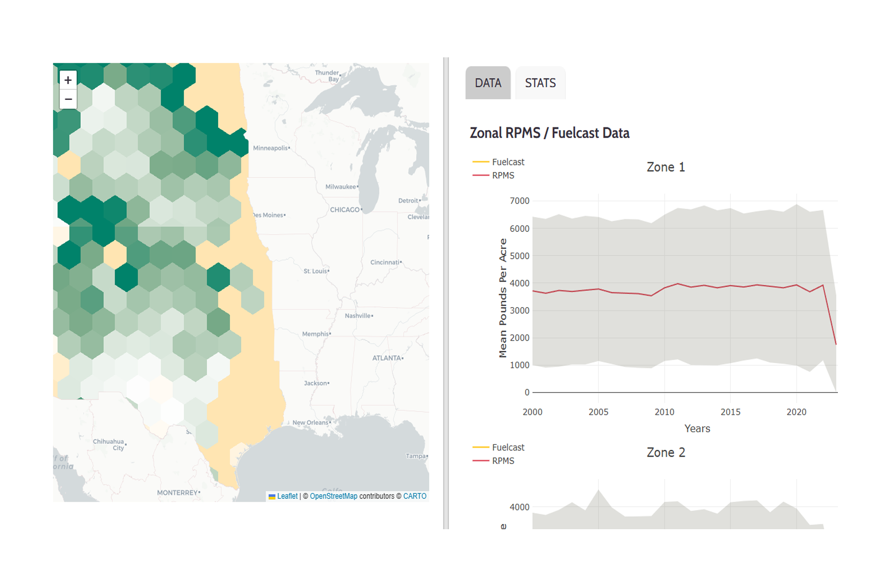This screenshot has width=882, height=588.
Task: Zoom in on the map
Action: click(x=68, y=80)
